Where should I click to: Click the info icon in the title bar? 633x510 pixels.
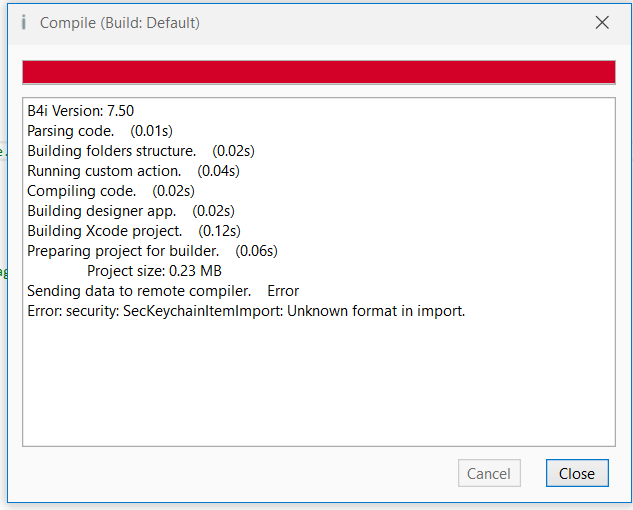(23, 22)
